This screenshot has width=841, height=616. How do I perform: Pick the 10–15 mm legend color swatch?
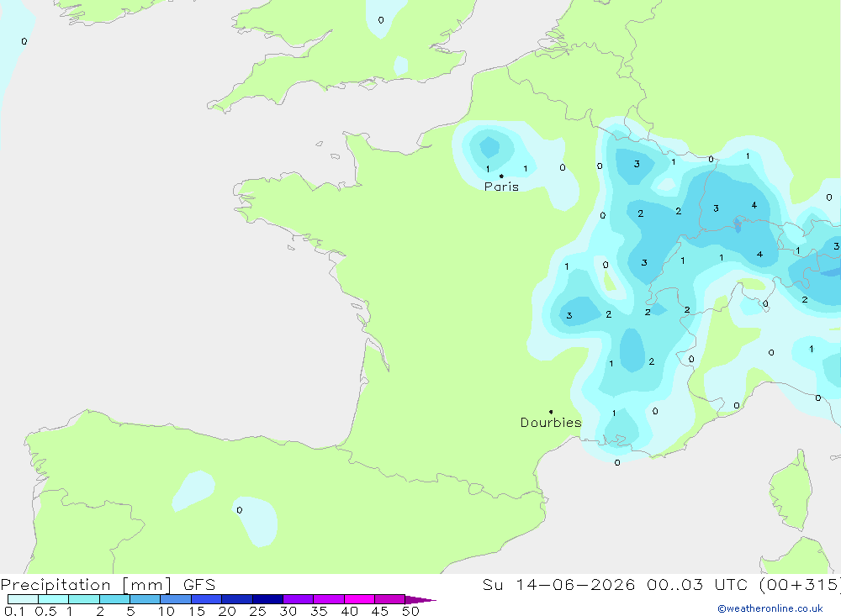[176, 599]
